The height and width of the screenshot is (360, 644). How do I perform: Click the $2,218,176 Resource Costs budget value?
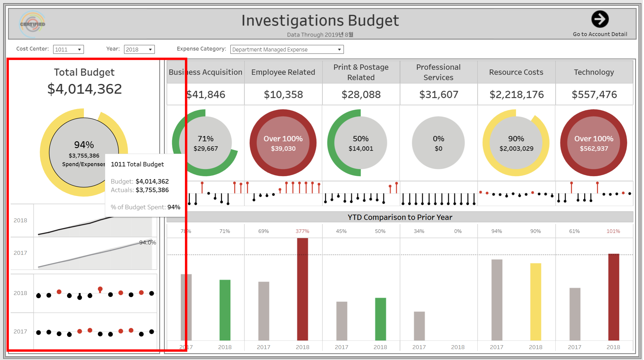(517, 94)
